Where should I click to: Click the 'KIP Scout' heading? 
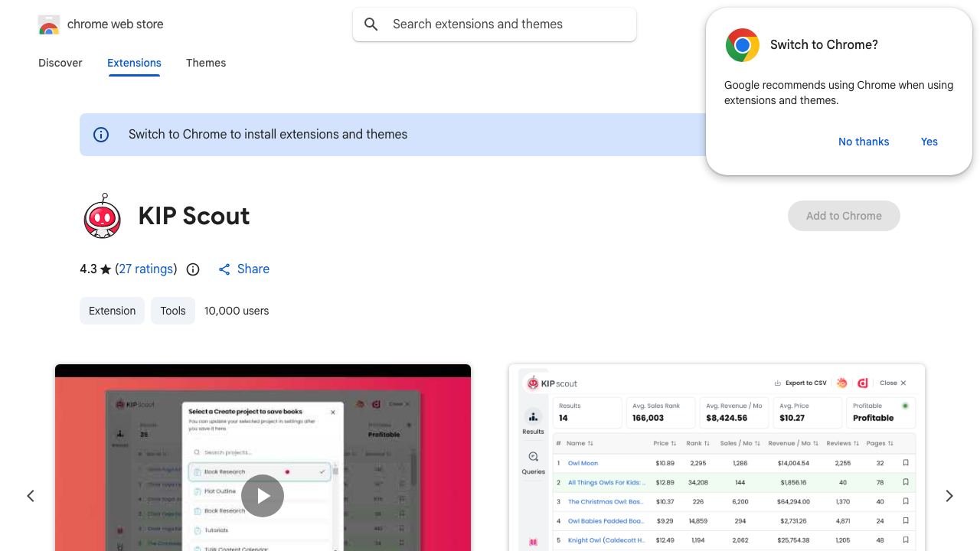pyautogui.click(x=194, y=216)
